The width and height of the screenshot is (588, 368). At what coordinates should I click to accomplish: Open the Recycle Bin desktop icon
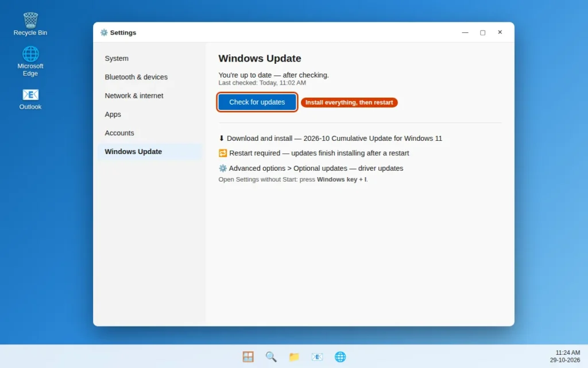click(30, 24)
